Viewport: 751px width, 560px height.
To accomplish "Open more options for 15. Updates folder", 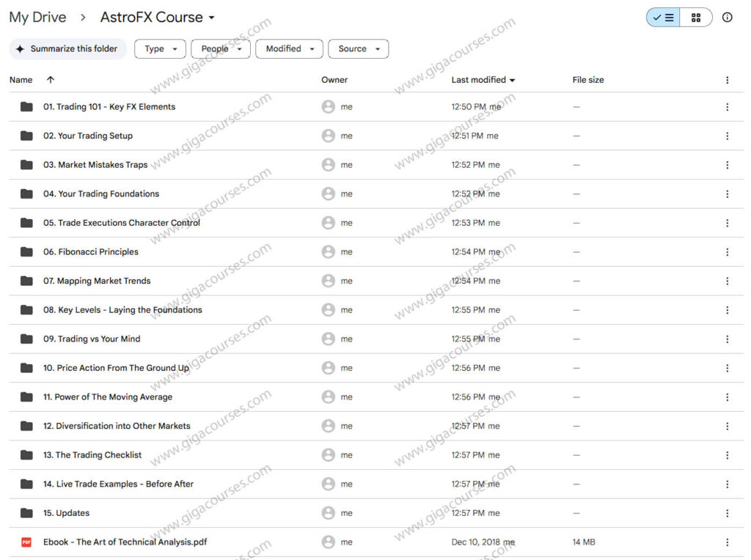I will [727, 512].
